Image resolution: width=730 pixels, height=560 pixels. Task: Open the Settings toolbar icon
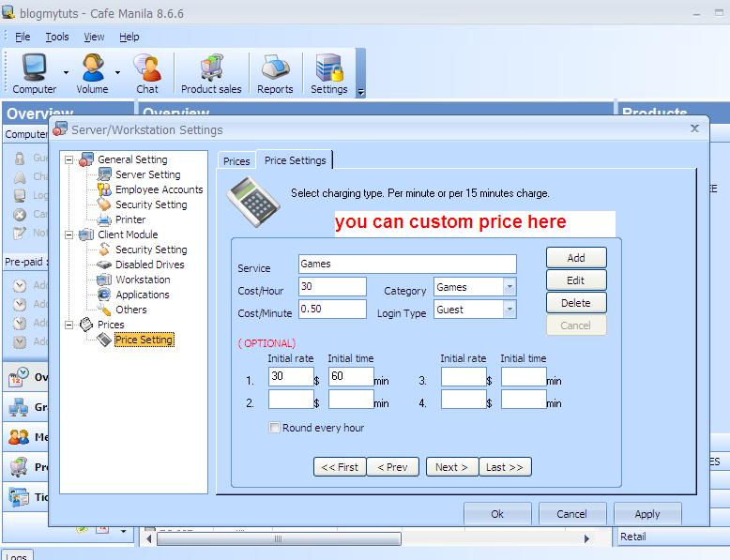click(329, 73)
